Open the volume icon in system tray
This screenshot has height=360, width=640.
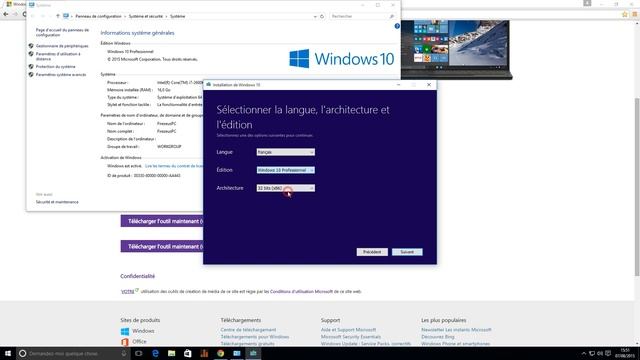pyautogui.click(x=600, y=353)
